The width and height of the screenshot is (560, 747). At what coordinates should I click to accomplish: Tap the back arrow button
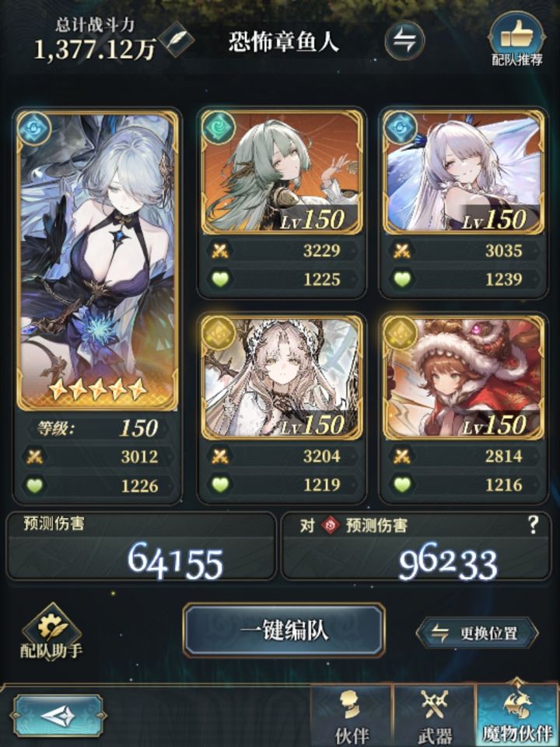coord(58,716)
